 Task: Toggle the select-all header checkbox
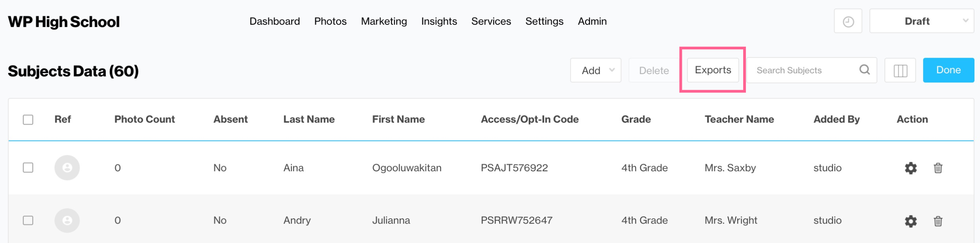click(28, 120)
